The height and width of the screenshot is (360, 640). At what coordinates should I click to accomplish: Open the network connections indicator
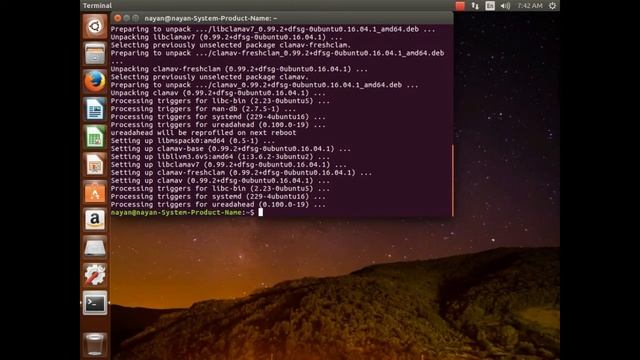[475, 6]
